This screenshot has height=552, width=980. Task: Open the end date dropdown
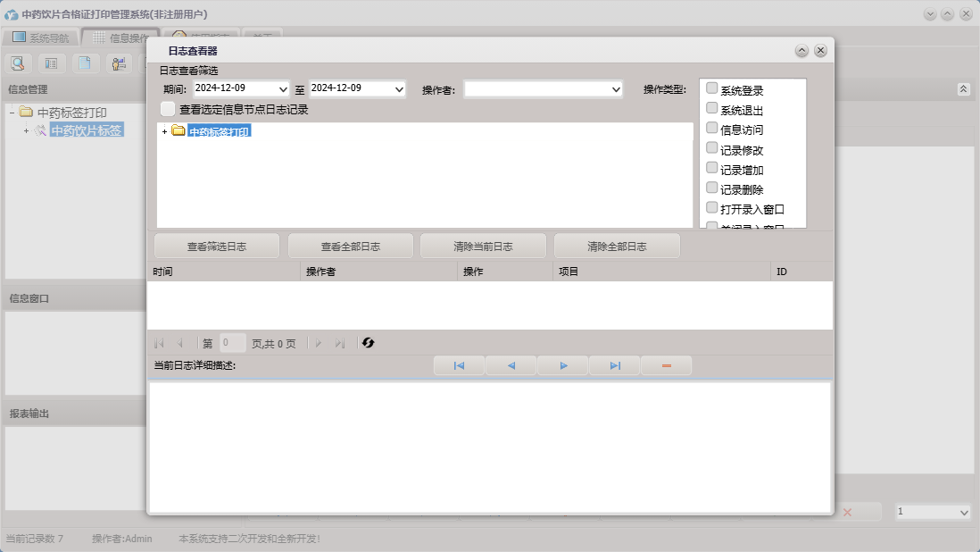pos(399,89)
